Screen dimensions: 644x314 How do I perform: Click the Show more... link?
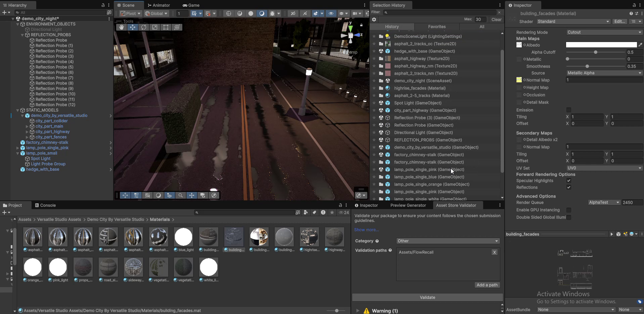tap(366, 230)
